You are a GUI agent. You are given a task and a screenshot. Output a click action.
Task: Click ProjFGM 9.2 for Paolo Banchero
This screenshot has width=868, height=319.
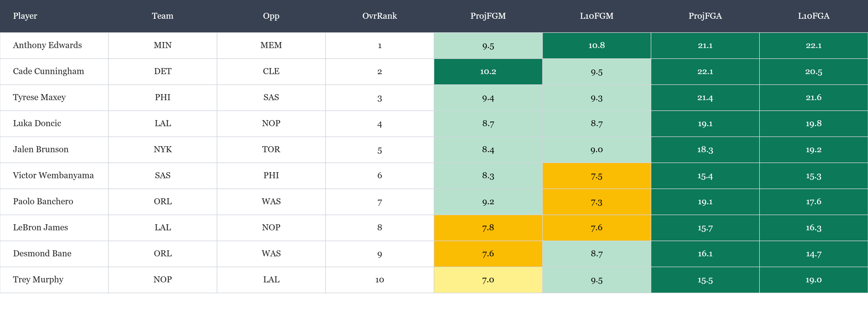click(x=488, y=202)
